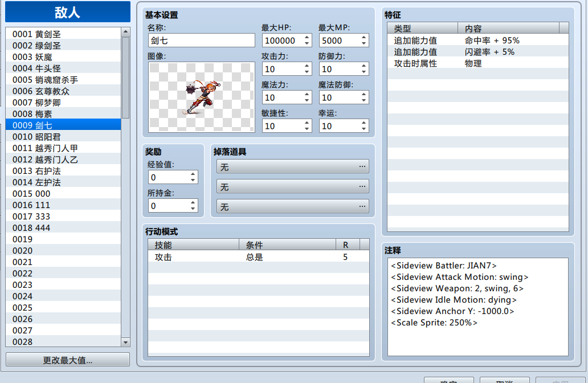This screenshot has width=588, height=383.
Task: Select enemy 0009 剑七
Action: pyautogui.click(x=63, y=125)
